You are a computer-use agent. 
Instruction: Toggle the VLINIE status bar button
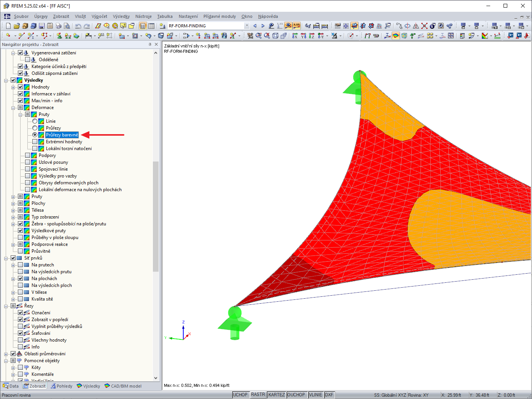pos(316,395)
